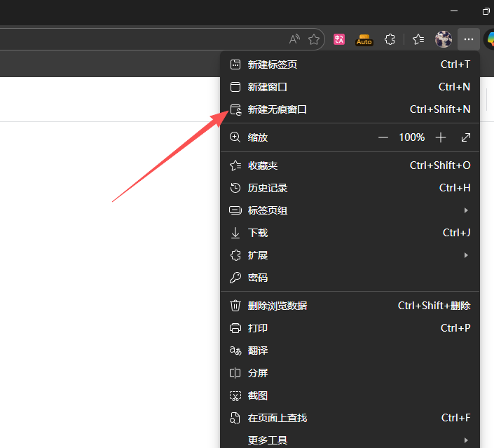Screen dimensions: 494x448
Task: Open the pink translate extension icon
Action: coord(339,39)
